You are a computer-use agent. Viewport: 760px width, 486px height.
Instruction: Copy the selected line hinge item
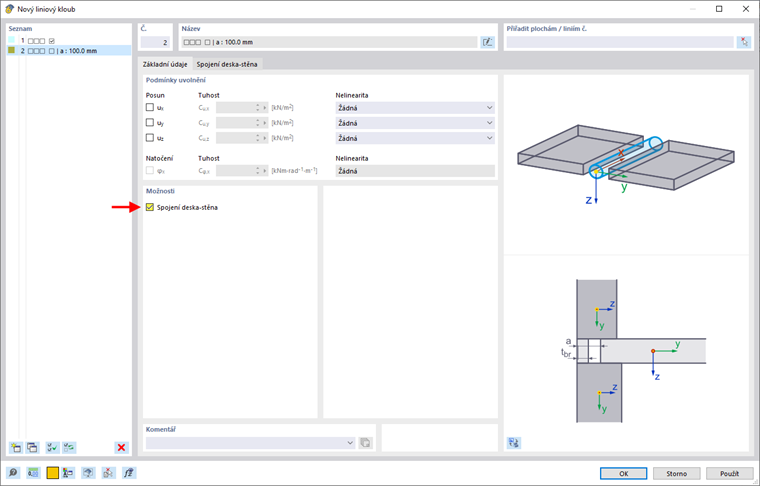32,447
